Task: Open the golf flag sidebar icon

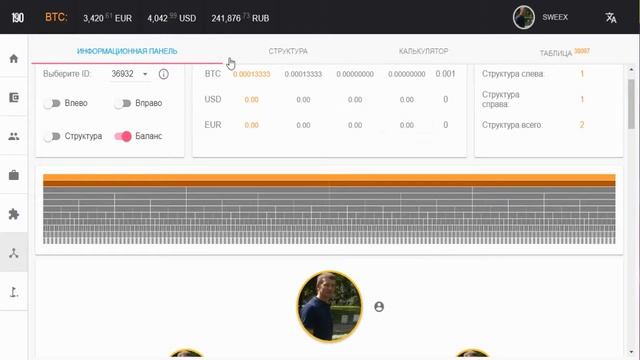Action: [14, 292]
